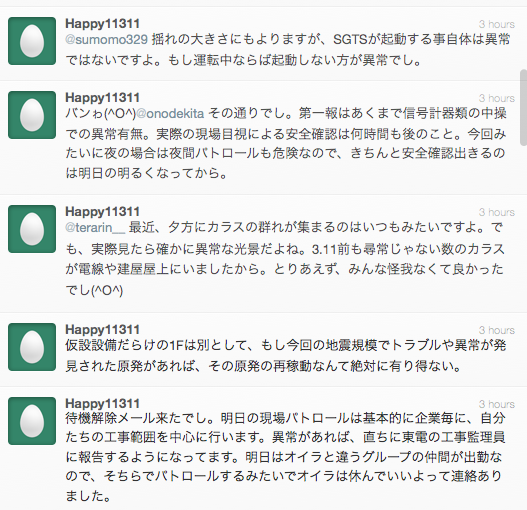Click Happy11311 username on the 仮設設備 tweet
The height and width of the screenshot is (510, 527).
[103, 329]
